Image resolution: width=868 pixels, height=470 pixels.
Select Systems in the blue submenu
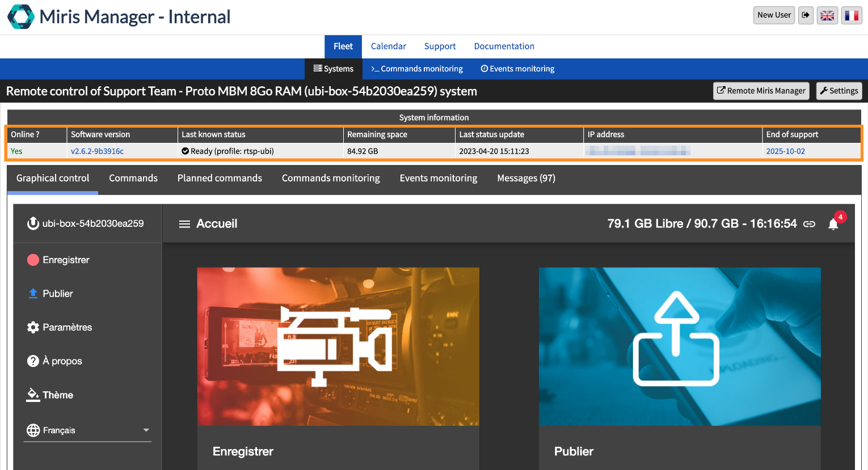pyautogui.click(x=334, y=69)
